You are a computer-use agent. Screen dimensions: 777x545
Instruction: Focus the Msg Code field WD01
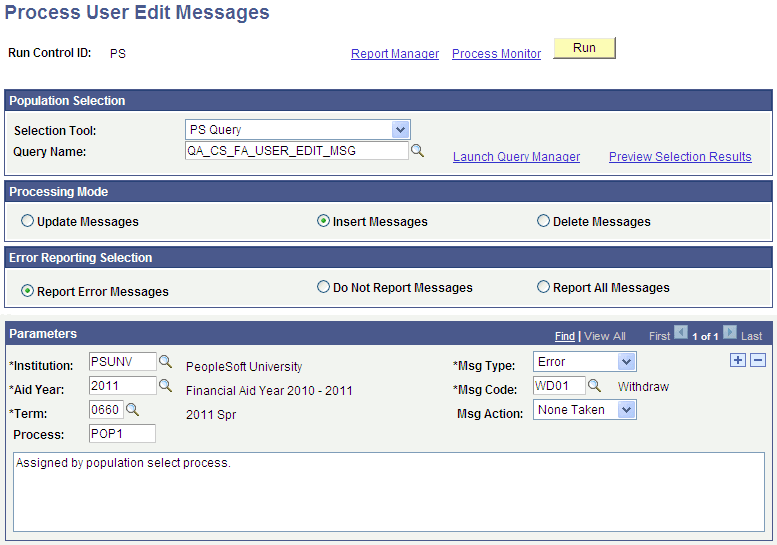(x=559, y=385)
